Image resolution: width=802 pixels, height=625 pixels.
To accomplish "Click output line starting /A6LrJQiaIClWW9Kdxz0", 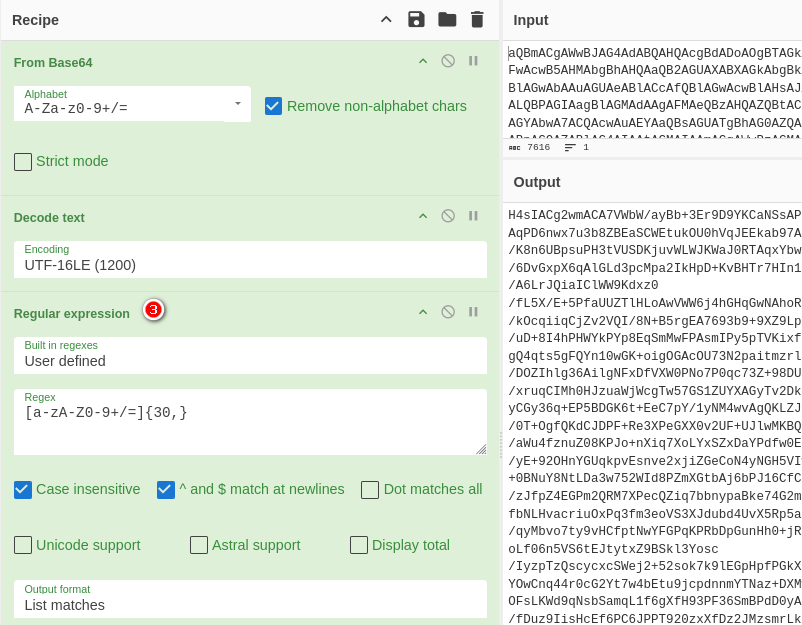I will pos(583,285).
